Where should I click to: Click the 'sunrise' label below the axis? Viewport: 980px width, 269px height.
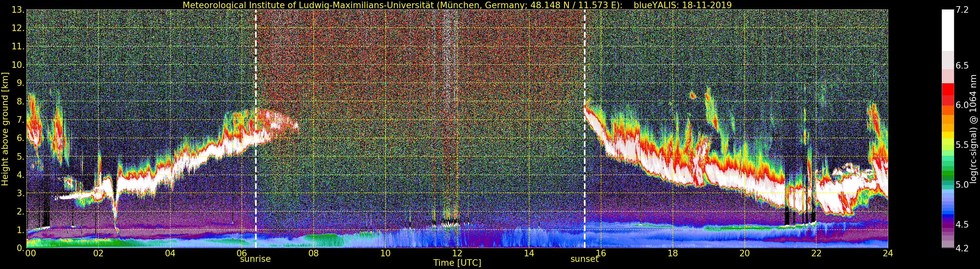(255, 259)
